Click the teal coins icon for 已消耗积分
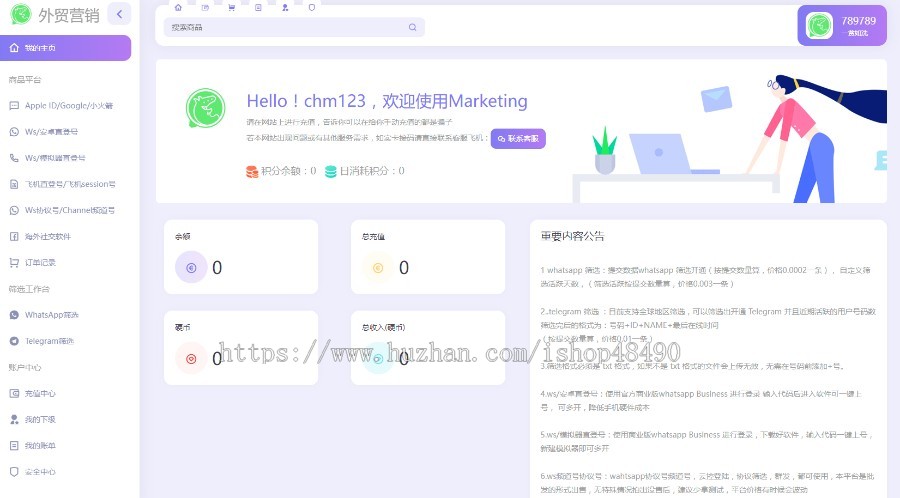 coord(331,171)
